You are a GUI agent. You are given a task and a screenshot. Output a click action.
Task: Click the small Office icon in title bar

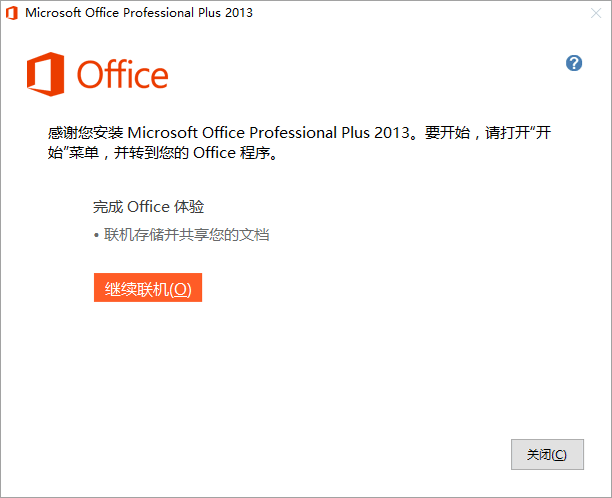coord(12,13)
